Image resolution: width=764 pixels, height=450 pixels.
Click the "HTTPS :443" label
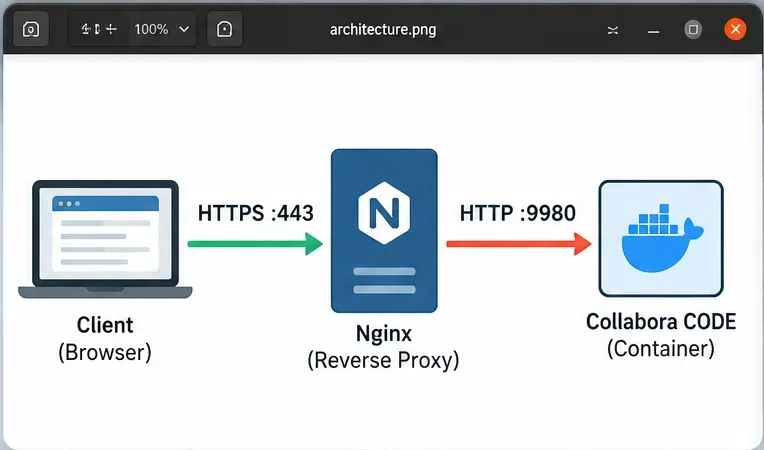pos(256,213)
